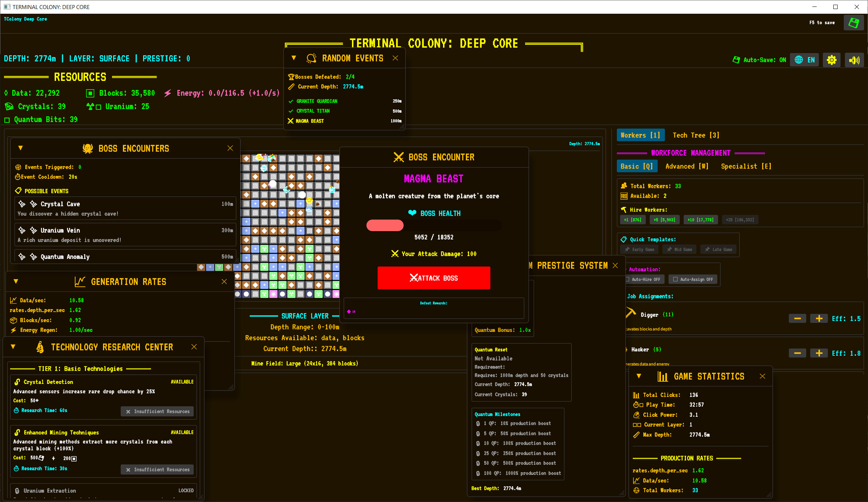The image size is (868, 502).
Task: Click the Generation Rates chart icon
Action: pyautogui.click(x=80, y=281)
